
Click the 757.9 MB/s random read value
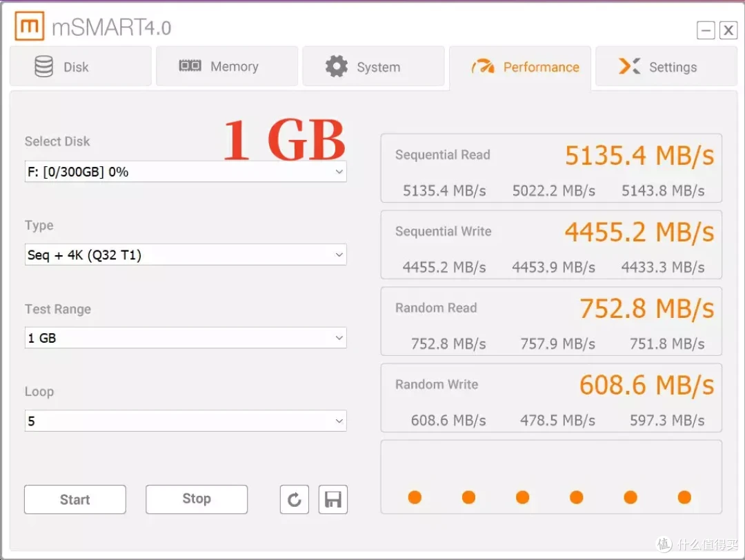pos(558,344)
